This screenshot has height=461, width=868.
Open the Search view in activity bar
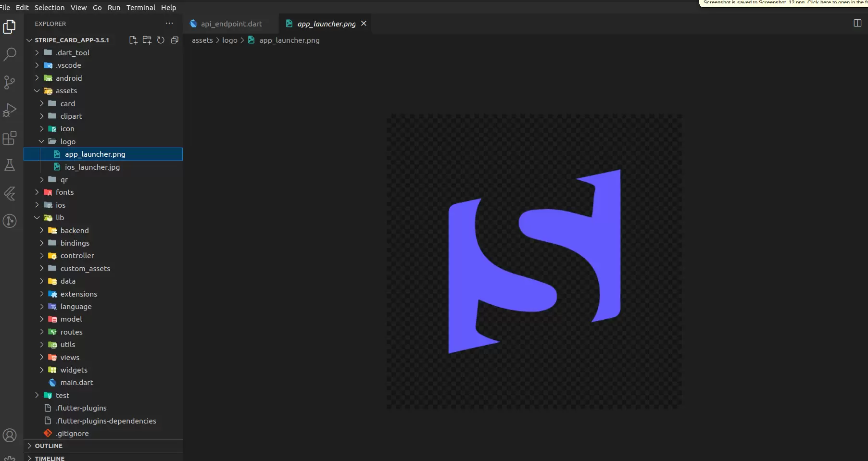pos(10,54)
